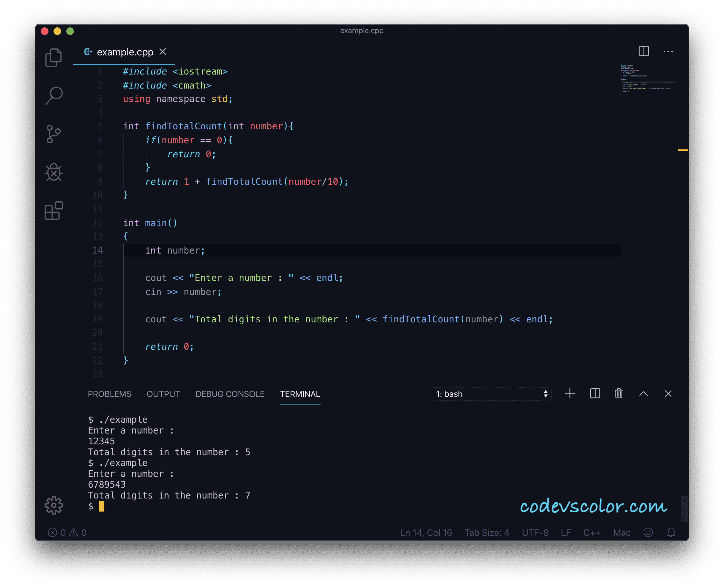Image resolution: width=724 pixels, height=588 pixels.
Task: Switch to the DEBUG CONSOLE tab
Action: point(230,394)
